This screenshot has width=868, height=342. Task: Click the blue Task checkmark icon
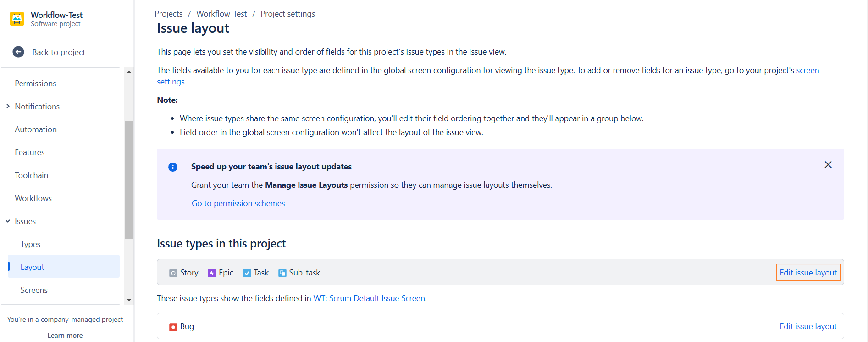247,273
